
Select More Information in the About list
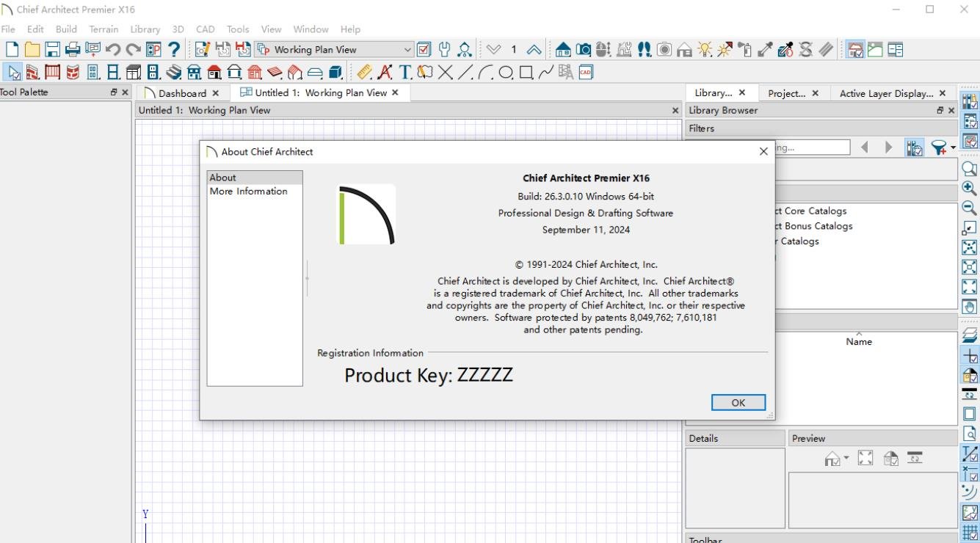tap(249, 192)
